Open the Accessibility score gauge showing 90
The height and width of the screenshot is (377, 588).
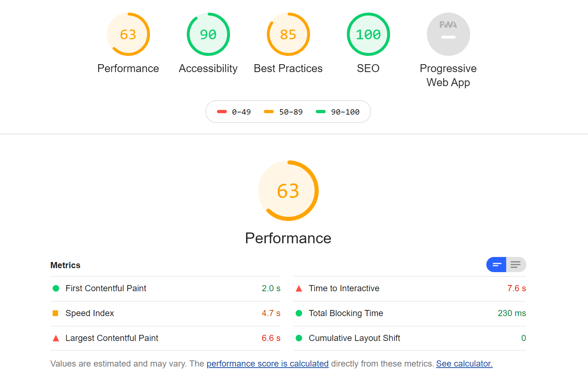tap(208, 34)
